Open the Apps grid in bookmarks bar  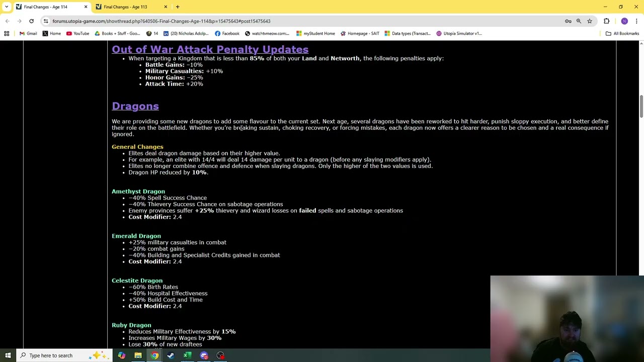point(7,34)
